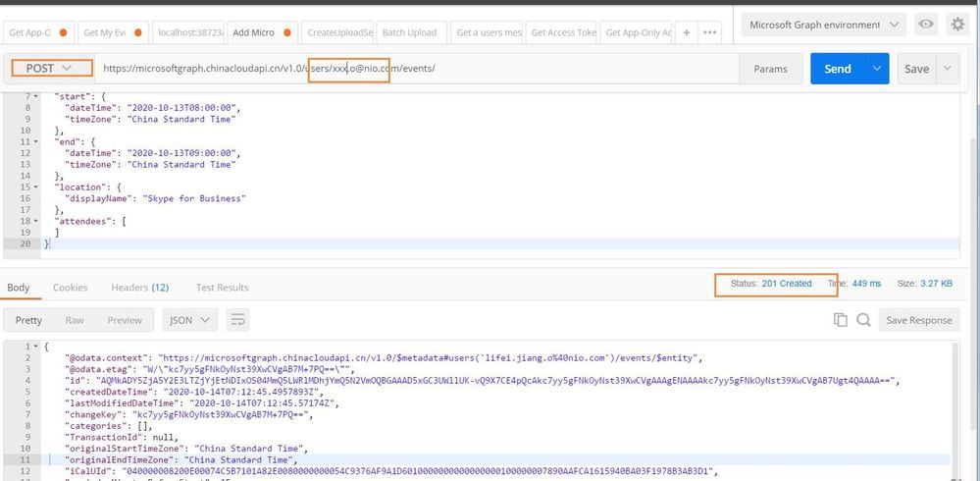Open the manage environments gear icon
The width and height of the screenshot is (980, 481).
tap(957, 25)
